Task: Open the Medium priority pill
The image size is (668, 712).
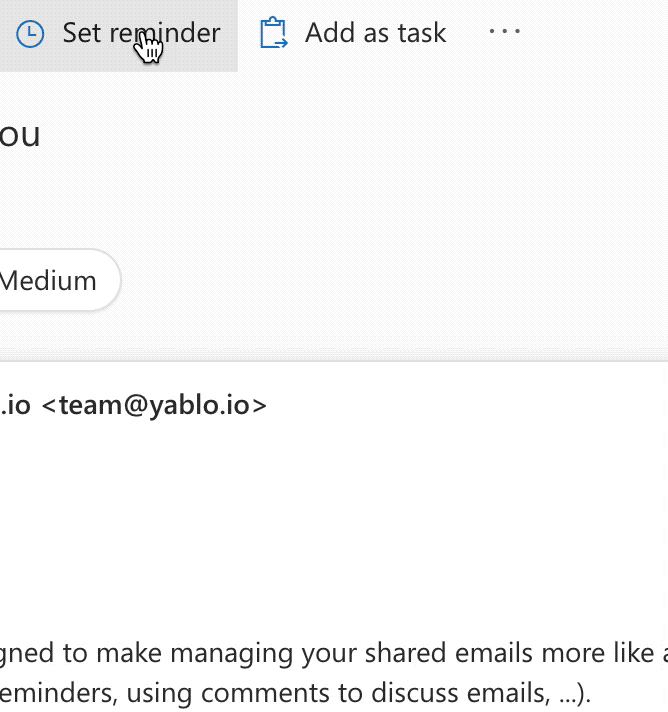Action: (52, 281)
